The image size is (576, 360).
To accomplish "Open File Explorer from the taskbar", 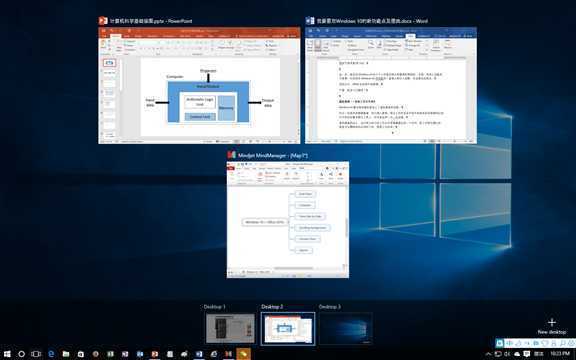I will [66, 354].
